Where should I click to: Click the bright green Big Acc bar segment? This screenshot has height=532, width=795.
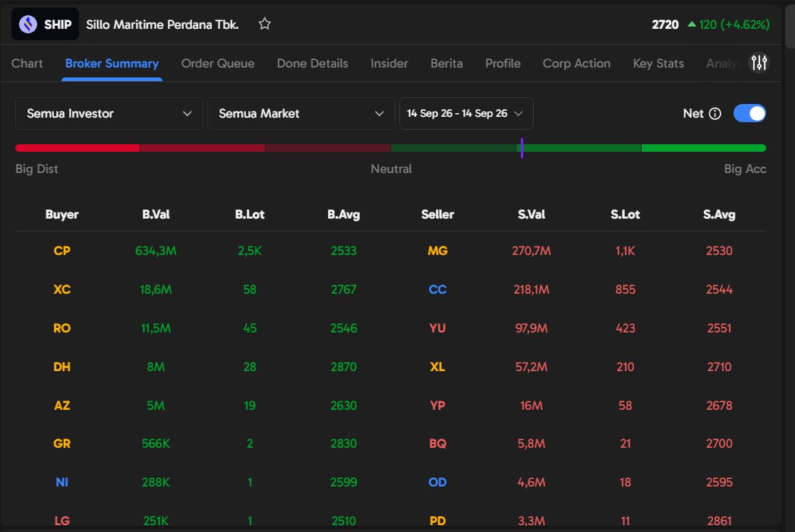(x=704, y=148)
